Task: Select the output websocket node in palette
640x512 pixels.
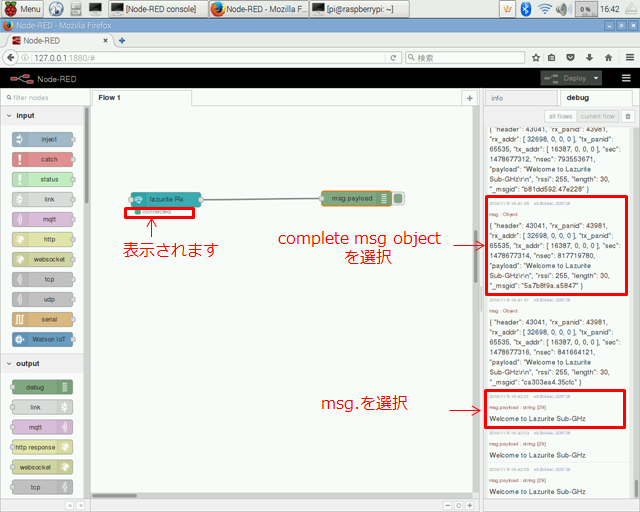Action: [x=42, y=467]
